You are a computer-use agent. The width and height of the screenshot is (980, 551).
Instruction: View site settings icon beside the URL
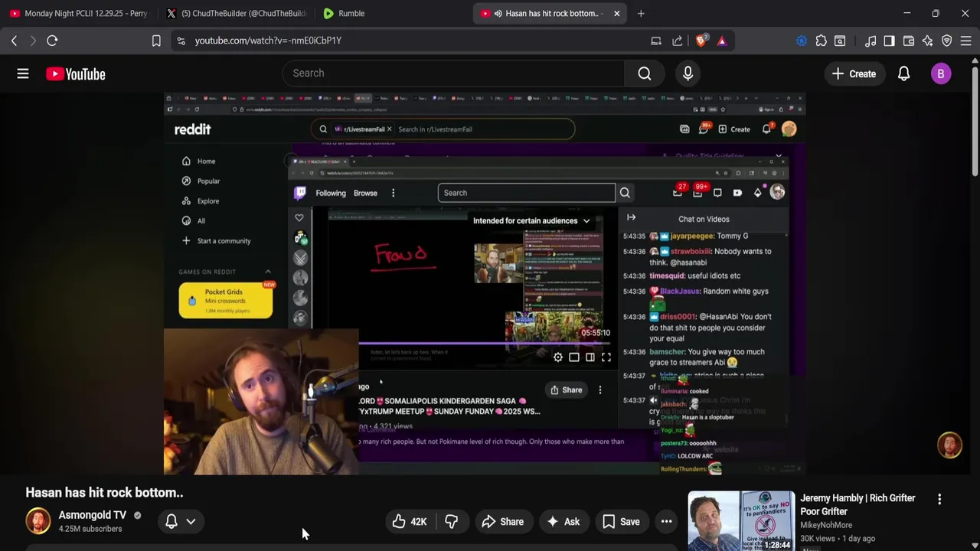pos(181,41)
